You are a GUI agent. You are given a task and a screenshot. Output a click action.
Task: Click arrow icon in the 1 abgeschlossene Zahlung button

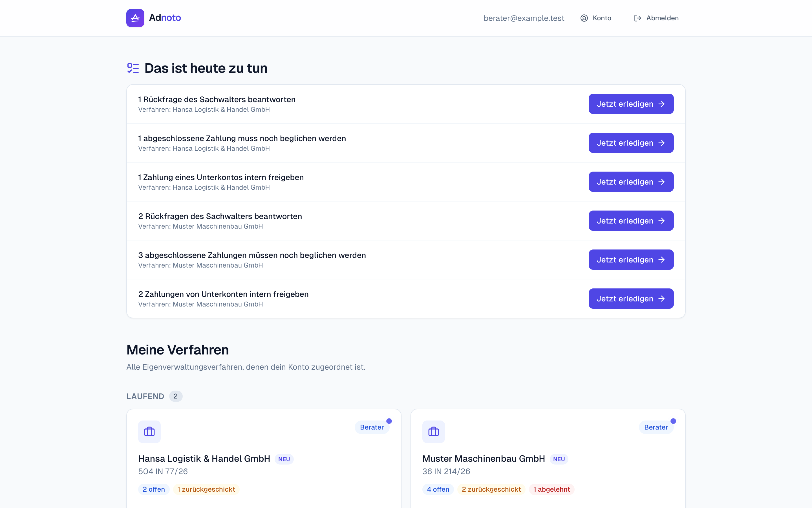coord(661,143)
